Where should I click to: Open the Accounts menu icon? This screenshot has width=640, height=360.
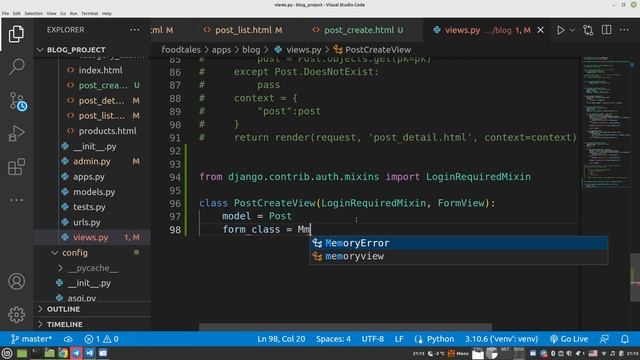click(16, 282)
